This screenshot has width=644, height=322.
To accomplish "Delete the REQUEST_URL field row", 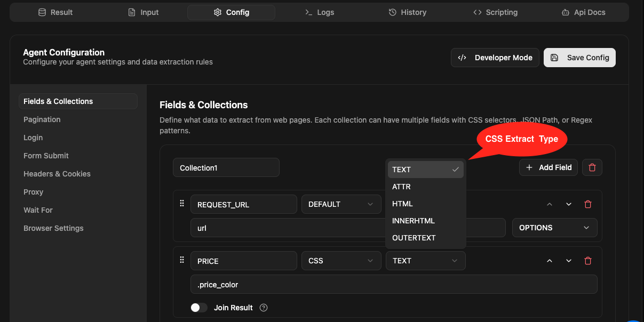I will coord(587,204).
